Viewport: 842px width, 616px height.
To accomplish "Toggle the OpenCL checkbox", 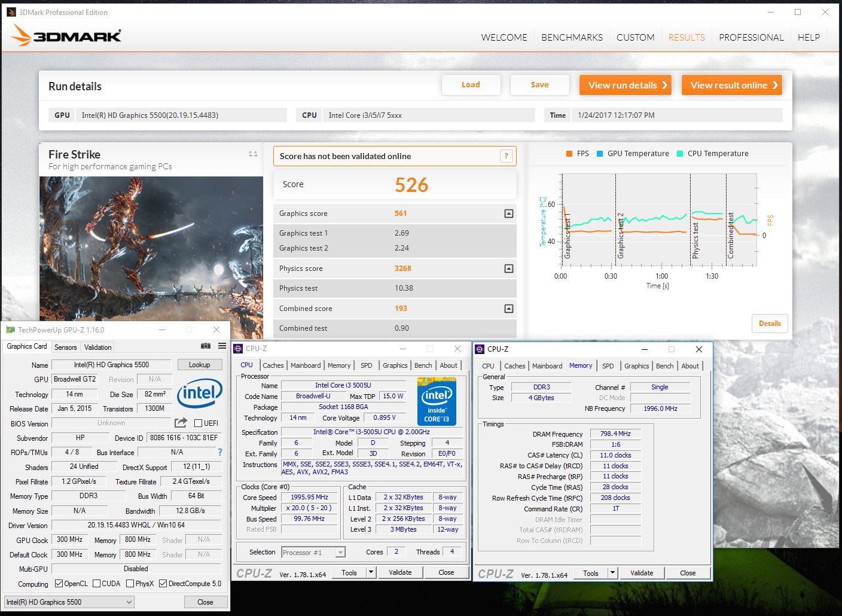I will click(59, 584).
